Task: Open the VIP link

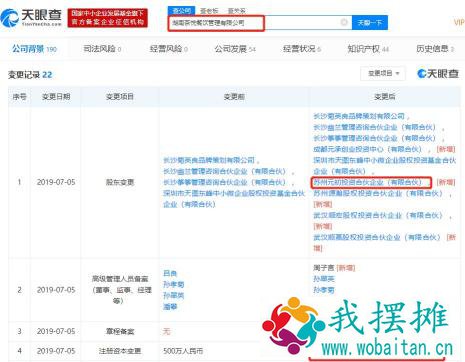Action: (459, 22)
